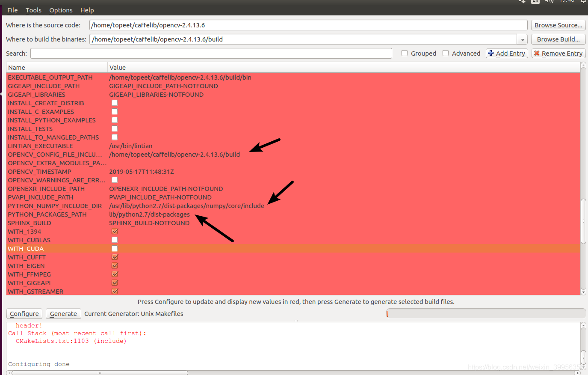Click Browse Build button
This screenshot has width=588, height=375.
pyautogui.click(x=558, y=39)
